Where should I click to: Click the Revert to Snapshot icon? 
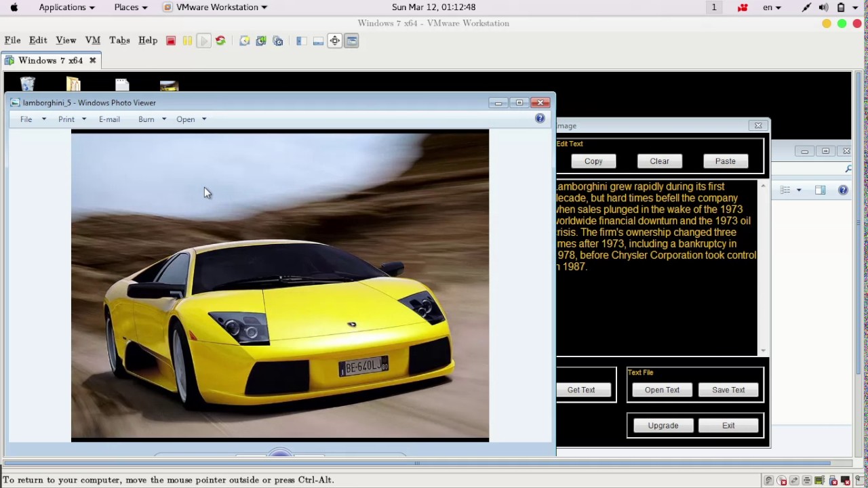(261, 41)
